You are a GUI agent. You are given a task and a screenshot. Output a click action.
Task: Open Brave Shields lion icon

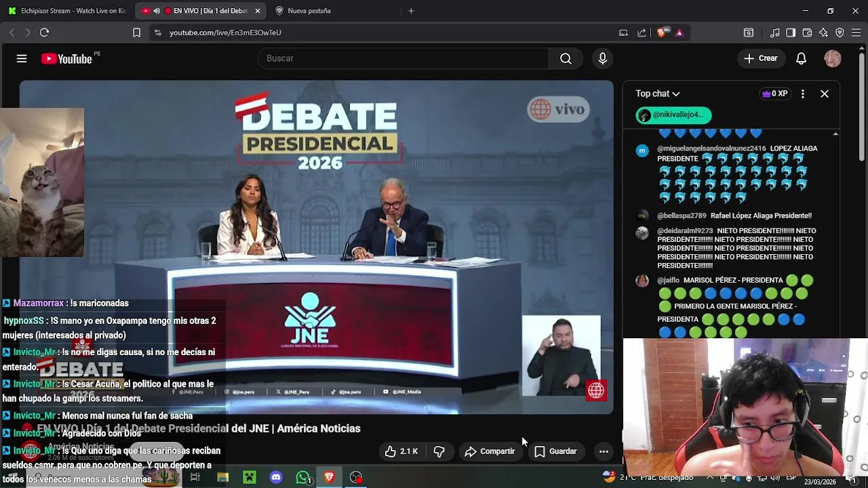click(663, 33)
